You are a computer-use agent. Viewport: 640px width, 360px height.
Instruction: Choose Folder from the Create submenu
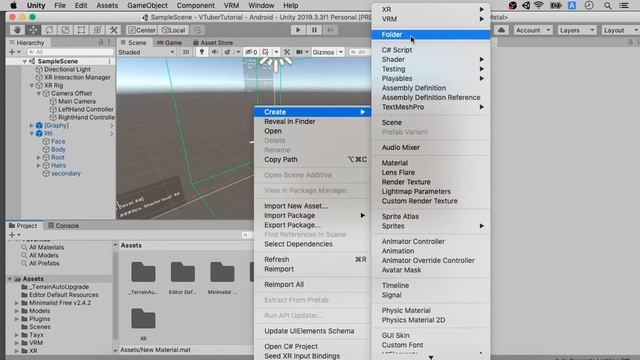[431, 35]
